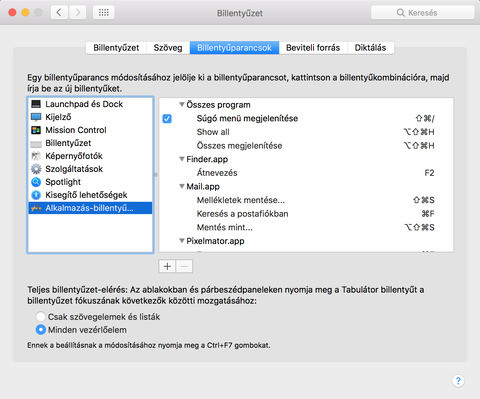Switch to the Diktálás tab
Screen dimensions: 480x399
tap(370, 48)
